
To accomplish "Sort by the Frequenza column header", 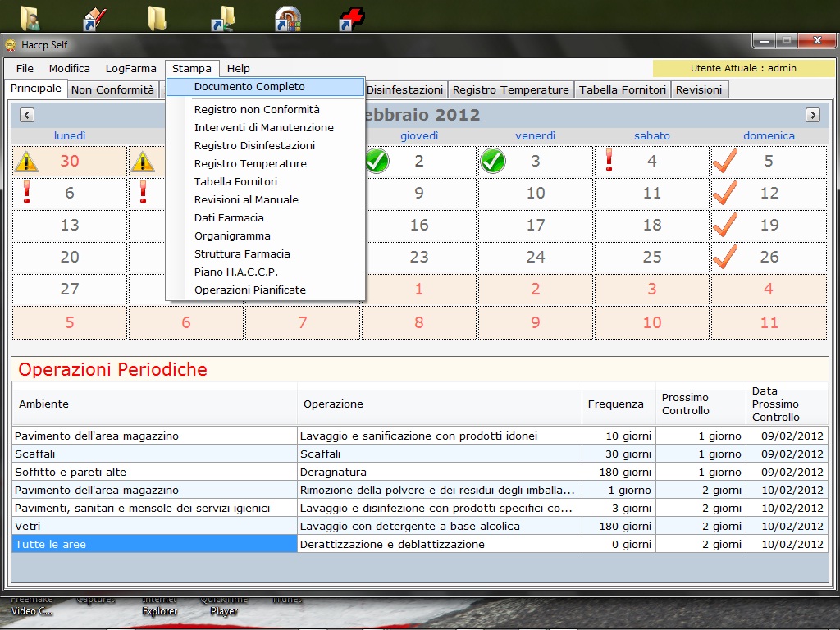I will coord(616,404).
